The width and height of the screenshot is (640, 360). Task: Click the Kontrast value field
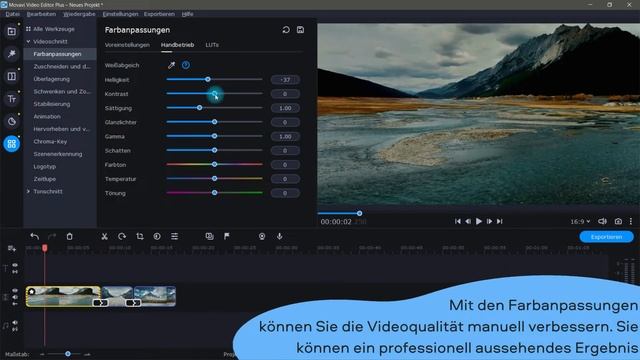pyautogui.click(x=285, y=94)
